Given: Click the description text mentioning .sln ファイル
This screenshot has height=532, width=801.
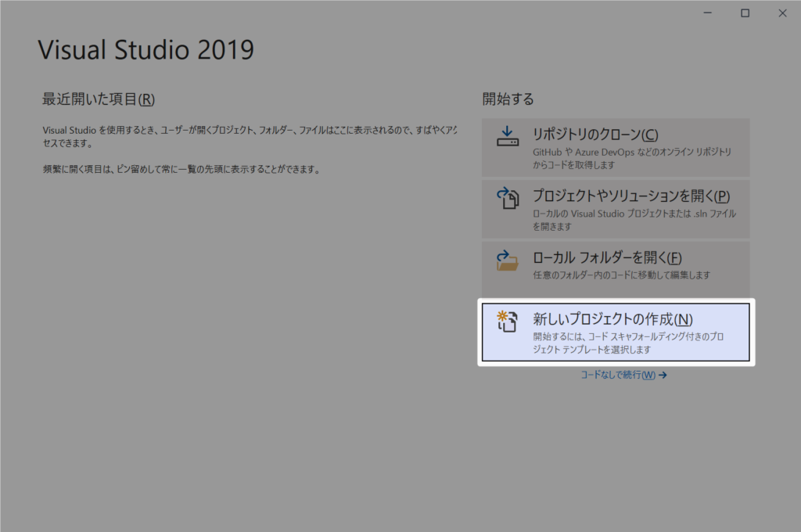Looking at the screenshot, I should (x=634, y=220).
